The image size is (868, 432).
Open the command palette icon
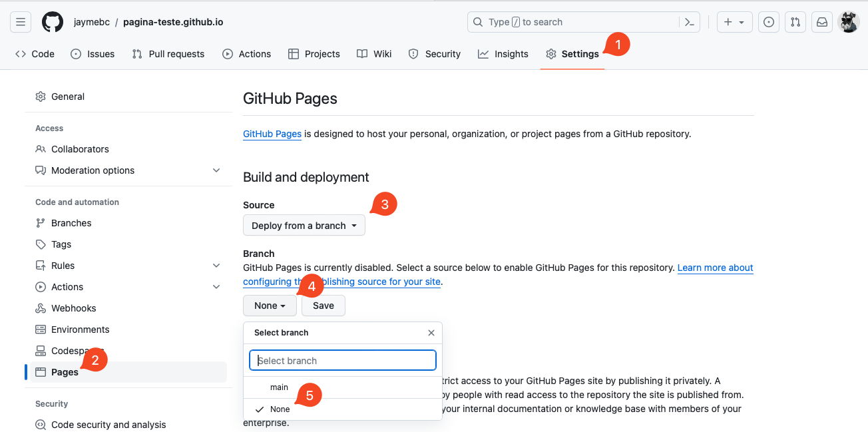(690, 22)
